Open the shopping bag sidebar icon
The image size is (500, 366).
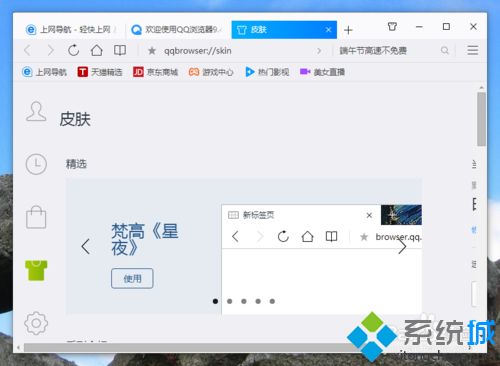pos(36,217)
